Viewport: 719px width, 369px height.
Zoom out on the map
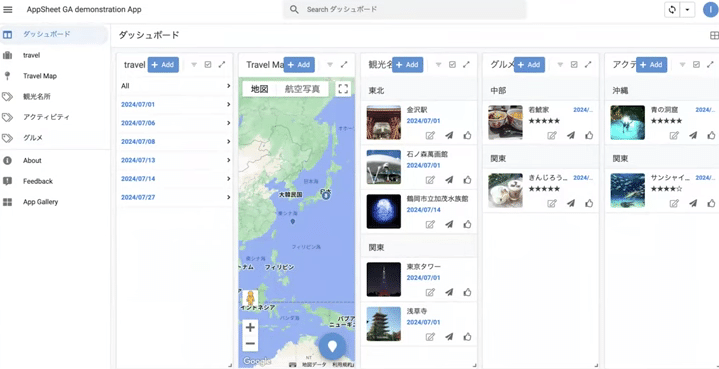(x=250, y=343)
